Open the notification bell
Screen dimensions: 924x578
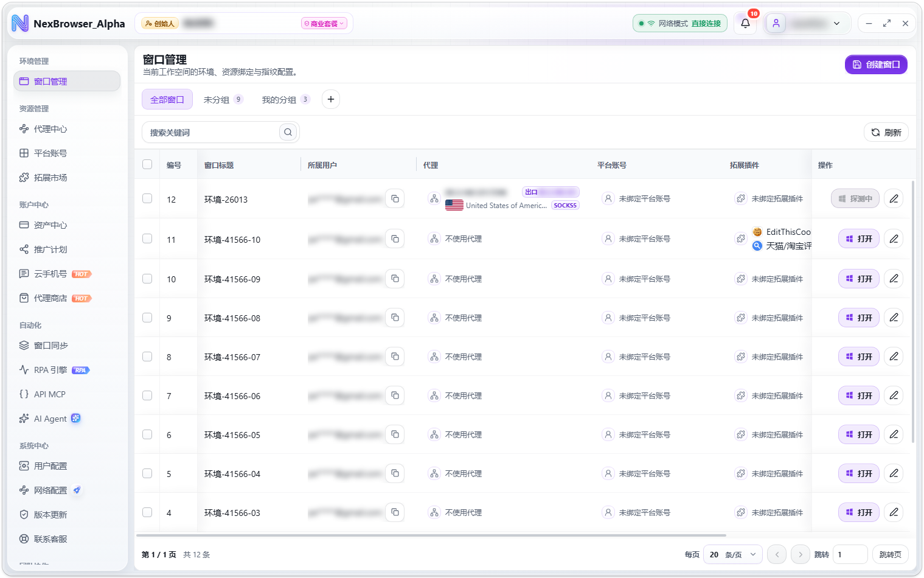[x=745, y=24]
